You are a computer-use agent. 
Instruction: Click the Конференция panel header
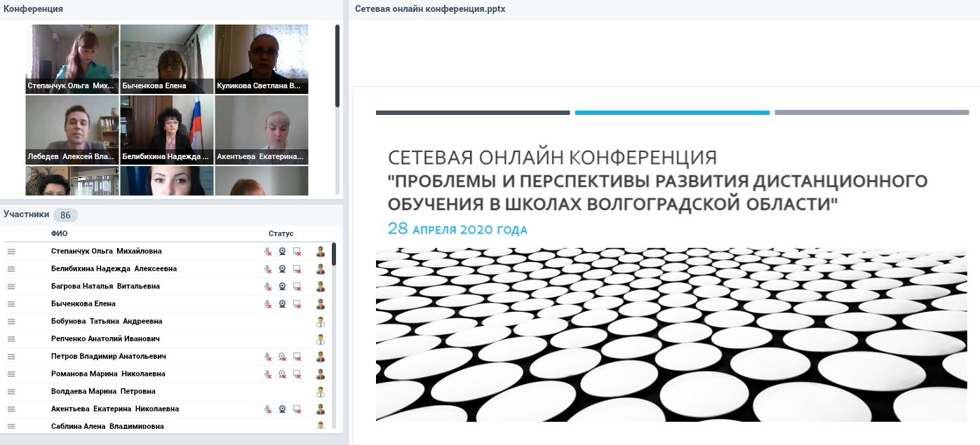(33, 9)
